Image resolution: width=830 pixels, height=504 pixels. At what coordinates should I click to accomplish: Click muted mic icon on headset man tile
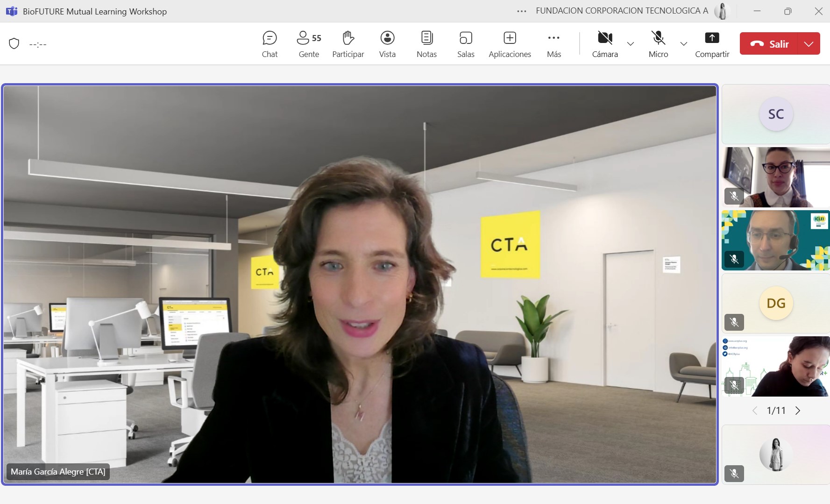(x=734, y=259)
